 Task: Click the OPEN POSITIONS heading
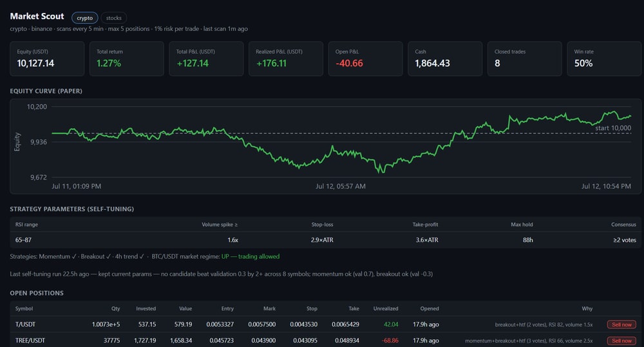coord(37,293)
